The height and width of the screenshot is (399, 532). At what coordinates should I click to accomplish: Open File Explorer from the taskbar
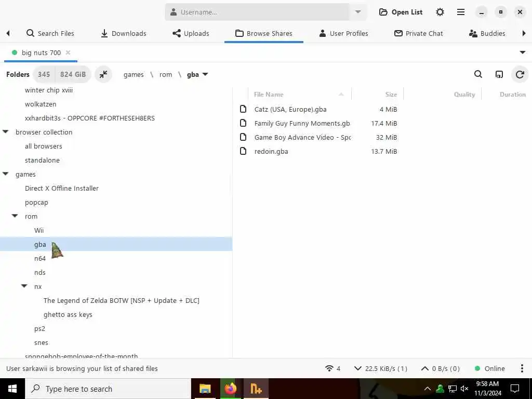pyautogui.click(x=205, y=389)
